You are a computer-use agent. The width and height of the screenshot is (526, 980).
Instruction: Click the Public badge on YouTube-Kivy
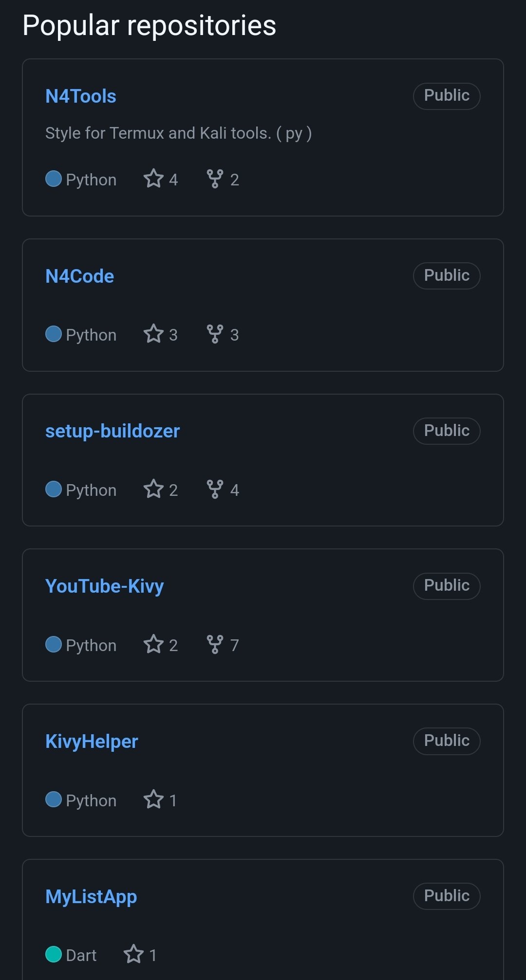coord(447,586)
